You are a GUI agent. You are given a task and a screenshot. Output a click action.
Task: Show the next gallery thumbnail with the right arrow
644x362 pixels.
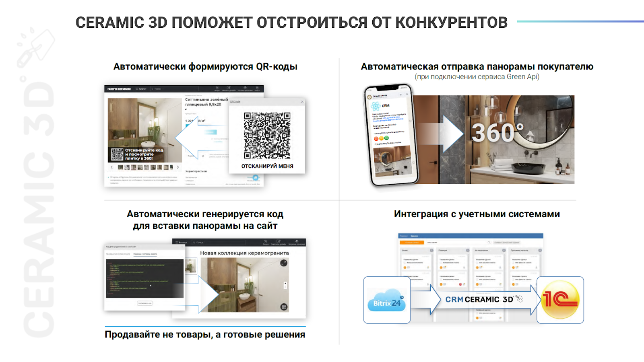click(x=178, y=167)
